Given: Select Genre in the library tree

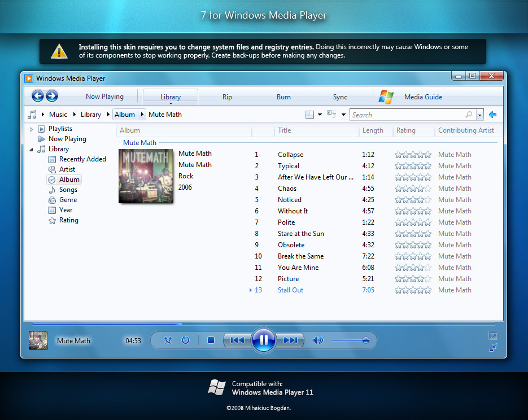Looking at the screenshot, I should [68, 200].
